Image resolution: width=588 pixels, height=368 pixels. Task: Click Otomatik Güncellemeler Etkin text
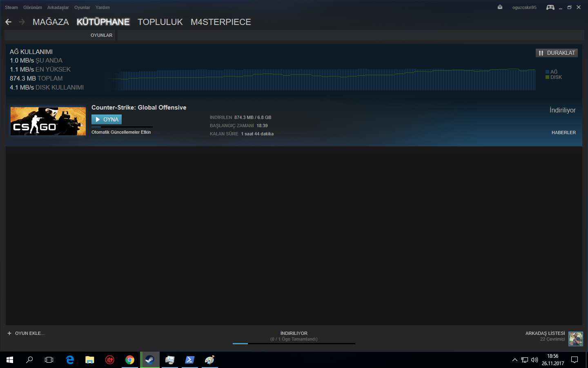click(121, 132)
